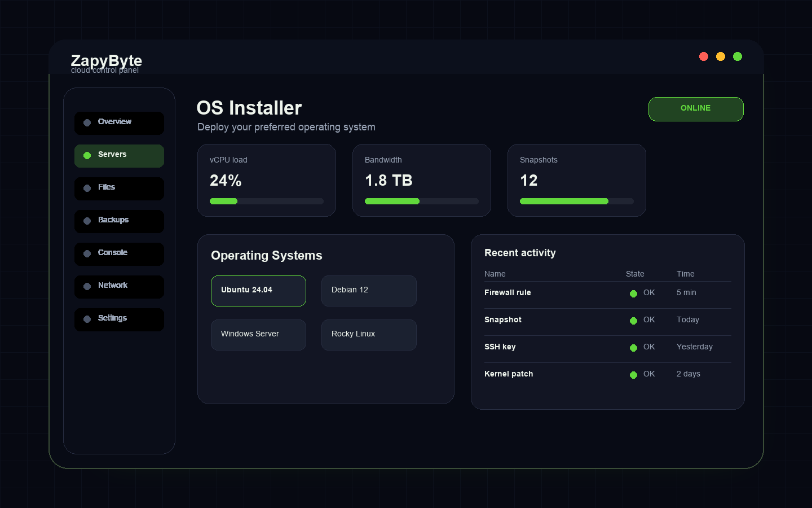Open Settings in the sidebar

119,319
